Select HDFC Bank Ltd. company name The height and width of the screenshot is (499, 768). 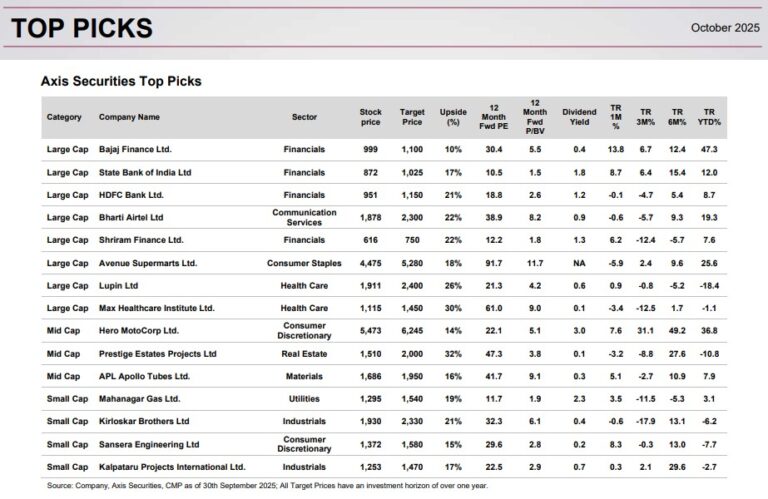pyautogui.click(x=131, y=195)
